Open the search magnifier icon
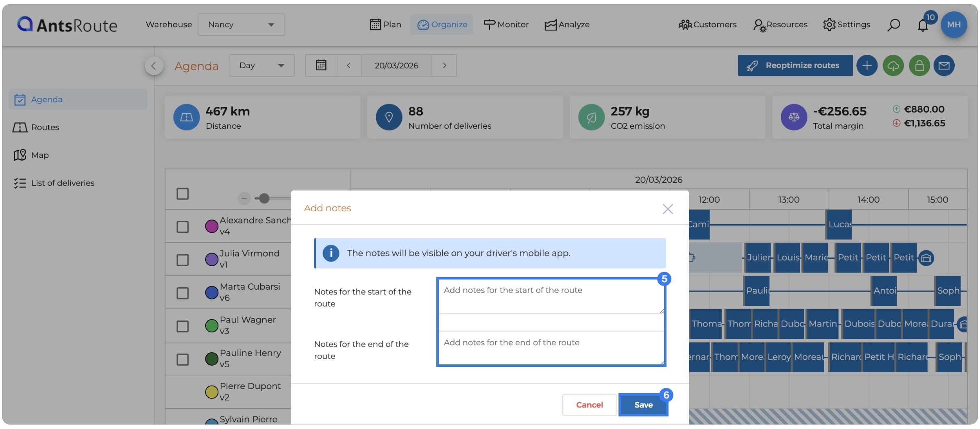Viewport: 980px width, 429px height. click(893, 25)
